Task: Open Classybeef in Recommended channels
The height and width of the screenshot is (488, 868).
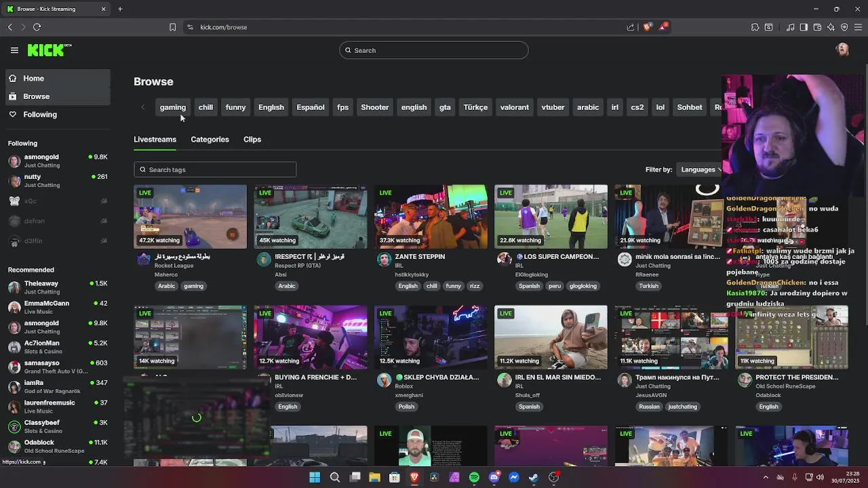Action: tap(58, 426)
